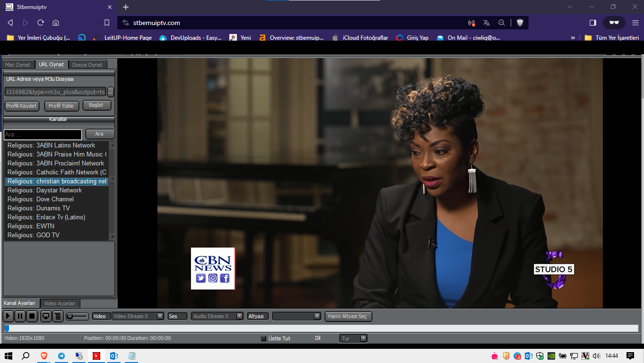
Task: Click the sunglasses private window button
Action: pyautogui.click(x=614, y=23)
